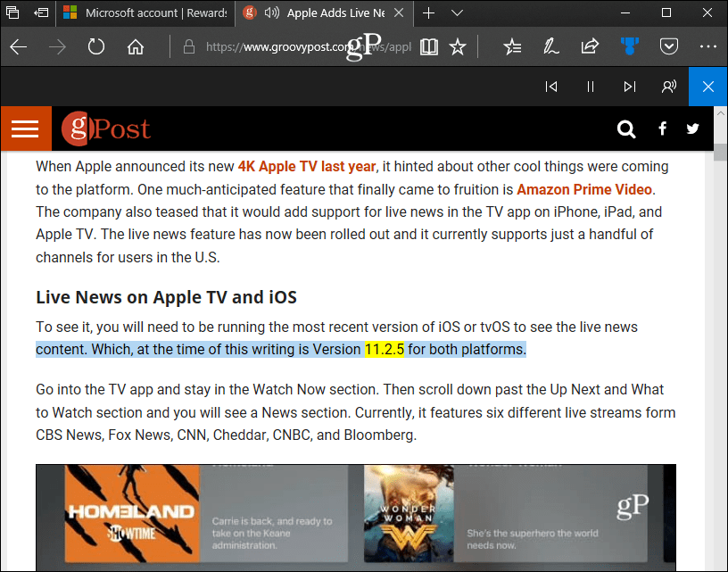Switch to Microsoft account Rewards tab
The image size is (728, 572).
[x=145, y=13]
